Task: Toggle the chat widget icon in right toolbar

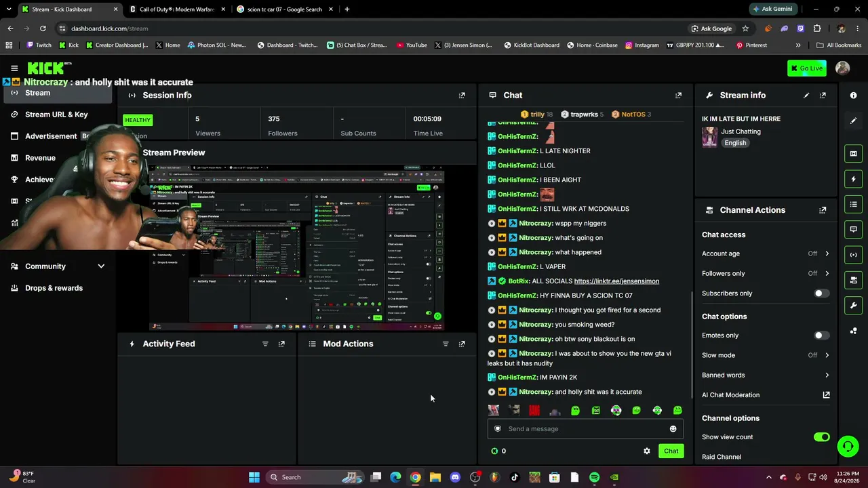Action: coord(853,229)
